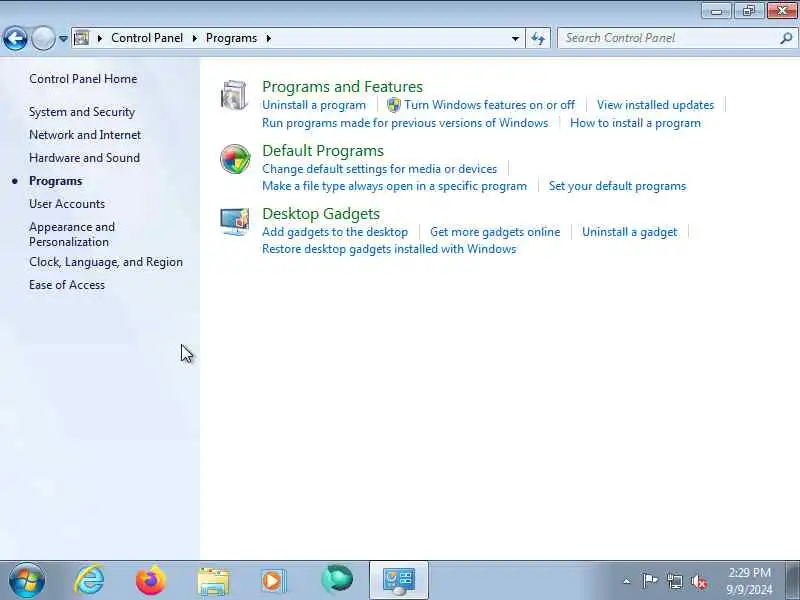Screen dimensions: 800x600
Task: Click the Programs and Features icon
Action: [234, 95]
